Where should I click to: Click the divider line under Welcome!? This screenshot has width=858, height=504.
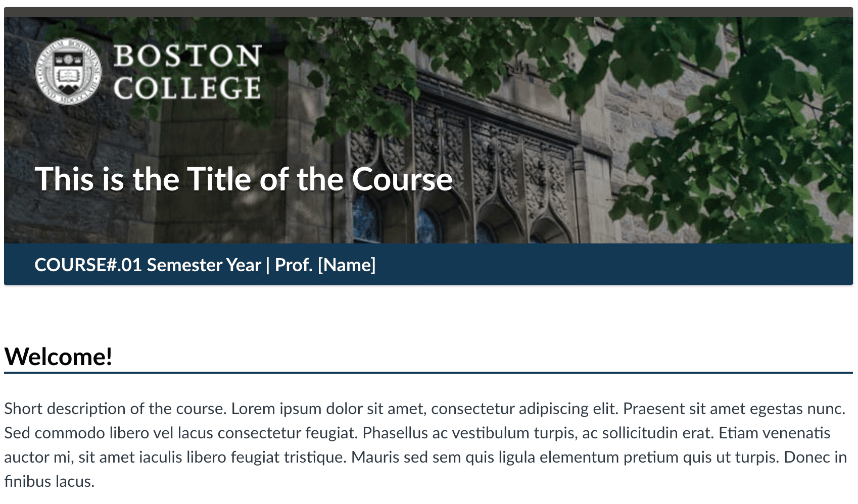pos(428,373)
